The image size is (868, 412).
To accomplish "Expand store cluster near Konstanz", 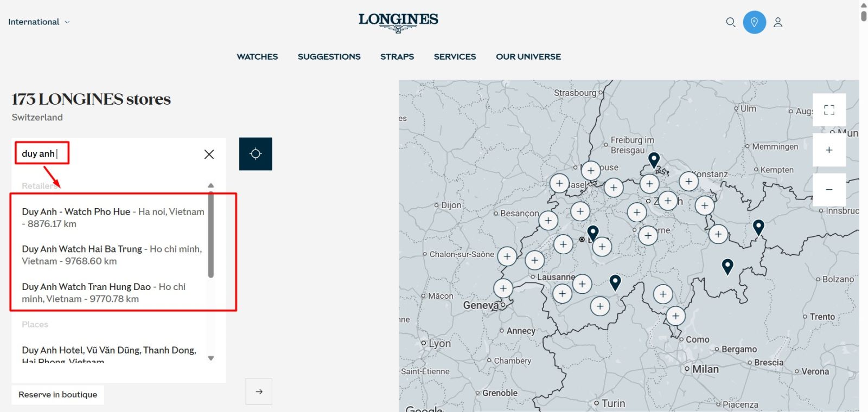I will pos(688,182).
